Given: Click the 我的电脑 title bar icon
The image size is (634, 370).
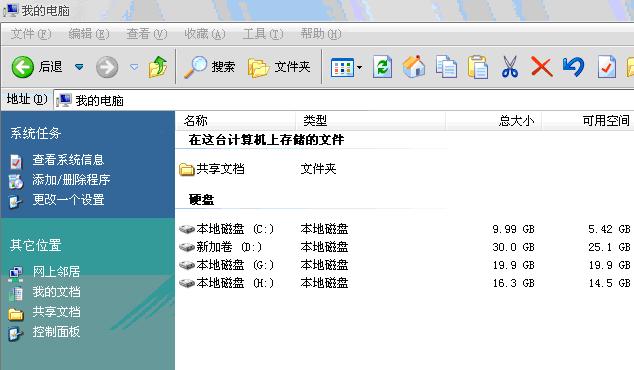Looking at the screenshot, I should [x=11, y=10].
